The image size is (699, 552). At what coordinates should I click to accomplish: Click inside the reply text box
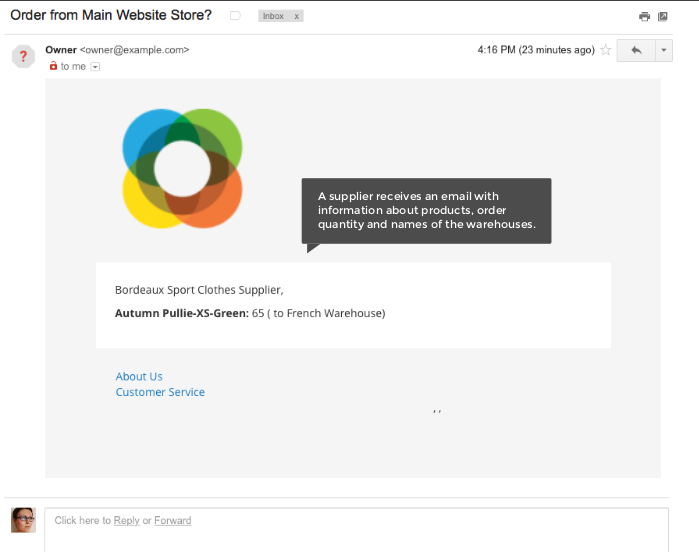tap(357, 530)
